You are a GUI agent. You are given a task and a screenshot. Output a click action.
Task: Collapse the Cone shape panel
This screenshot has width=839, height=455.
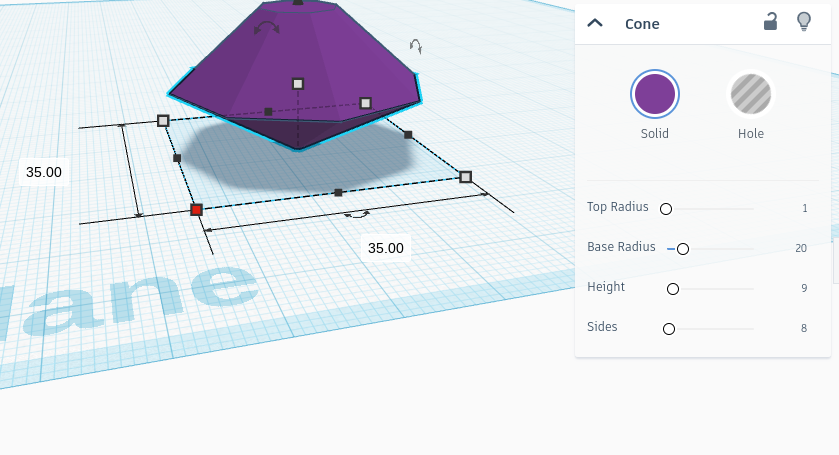pos(595,23)
